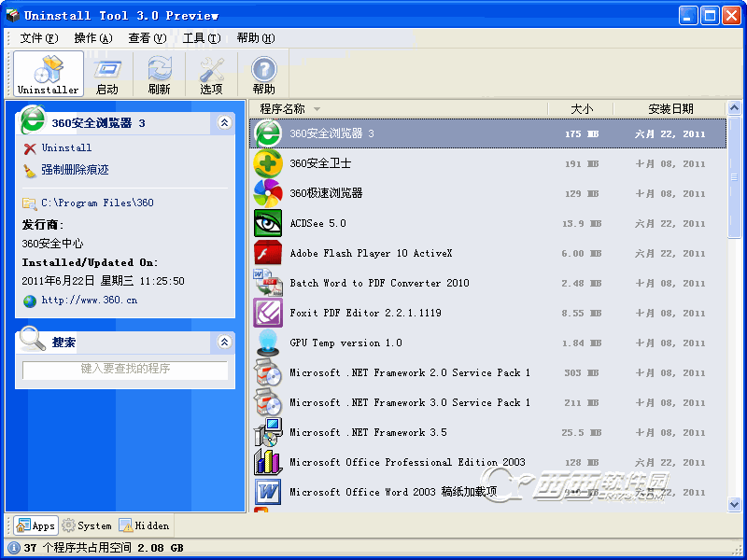Click the Uninstall link in side panel
This screenshot has width=747, height=560.
[66, 147]
